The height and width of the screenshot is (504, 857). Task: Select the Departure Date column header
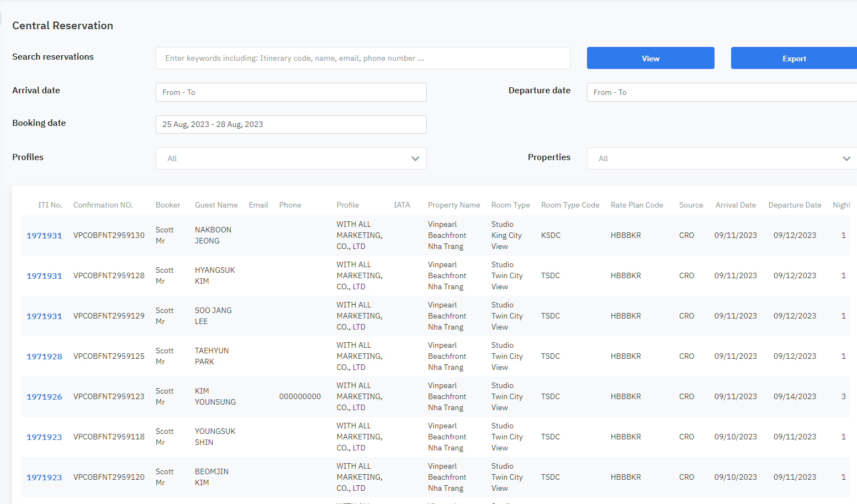(795, 205)
